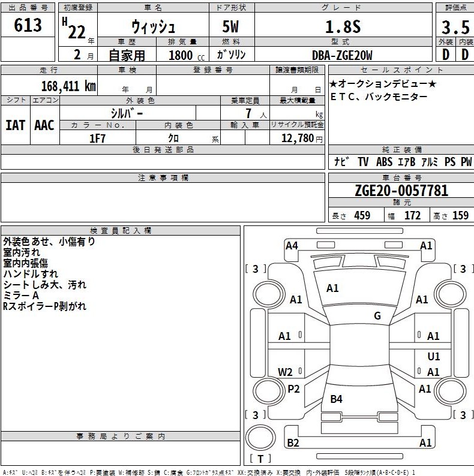This screenshot has width=474, height=476.
Task: Click the ETC、バックモニター line
Action: pos(379,97)
